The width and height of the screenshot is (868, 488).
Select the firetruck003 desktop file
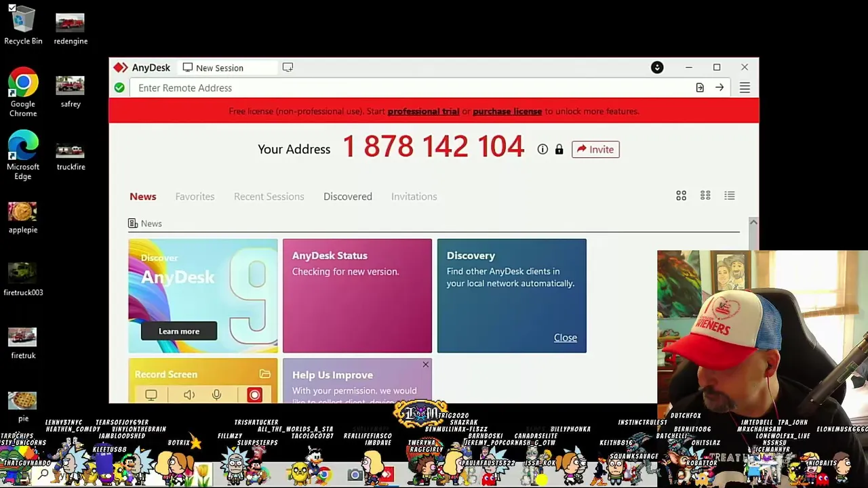click(23, 280)
